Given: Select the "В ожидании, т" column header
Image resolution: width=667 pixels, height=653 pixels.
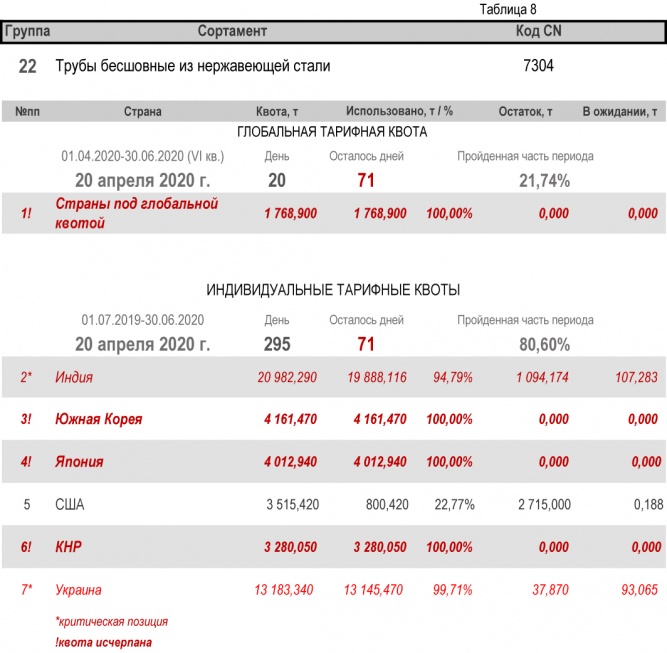Looking at the screenshot, I should [619, 112].
